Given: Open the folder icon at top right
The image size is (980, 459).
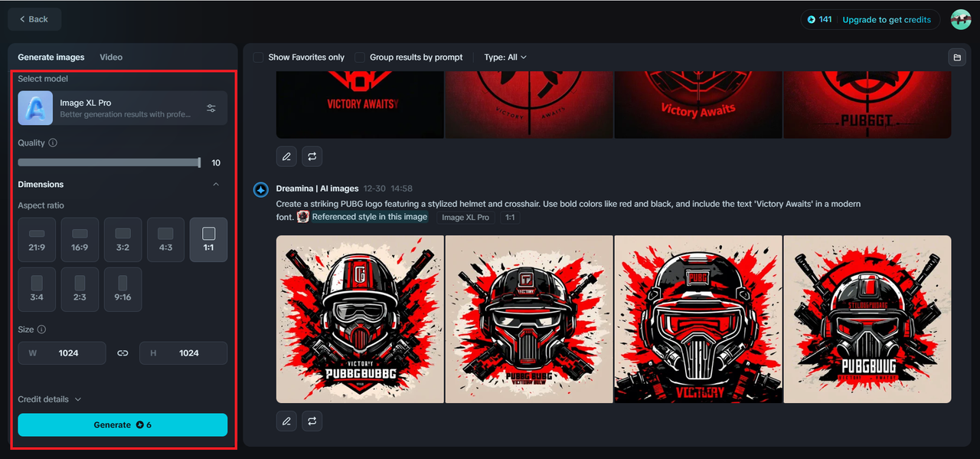Looking at the screenshot, I should [956, 57].
